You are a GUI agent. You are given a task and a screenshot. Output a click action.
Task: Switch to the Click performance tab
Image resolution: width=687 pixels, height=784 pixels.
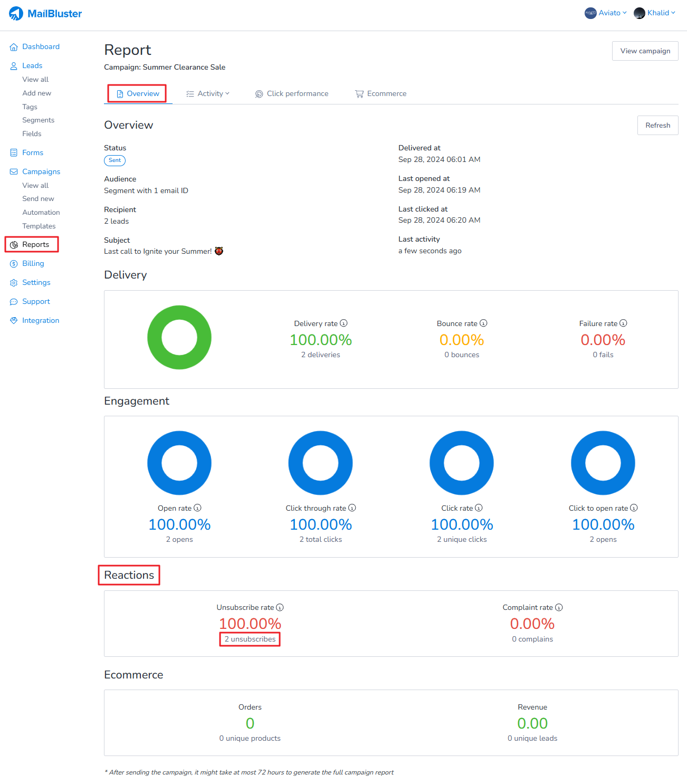(292, 94)
